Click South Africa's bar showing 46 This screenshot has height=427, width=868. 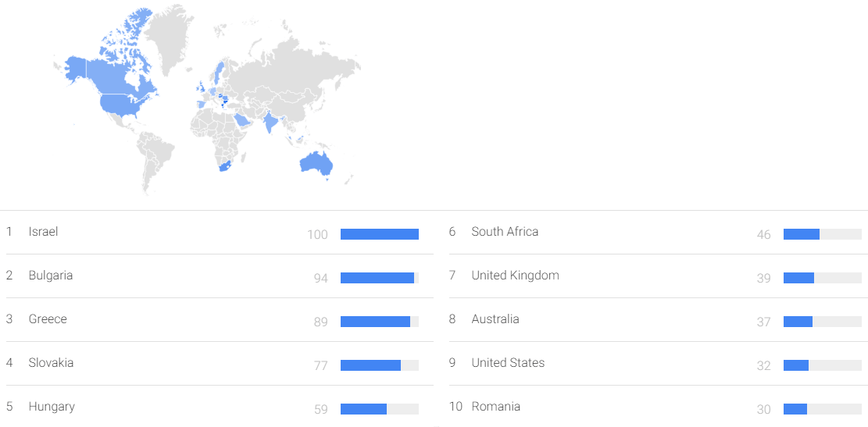coord(802,234)
